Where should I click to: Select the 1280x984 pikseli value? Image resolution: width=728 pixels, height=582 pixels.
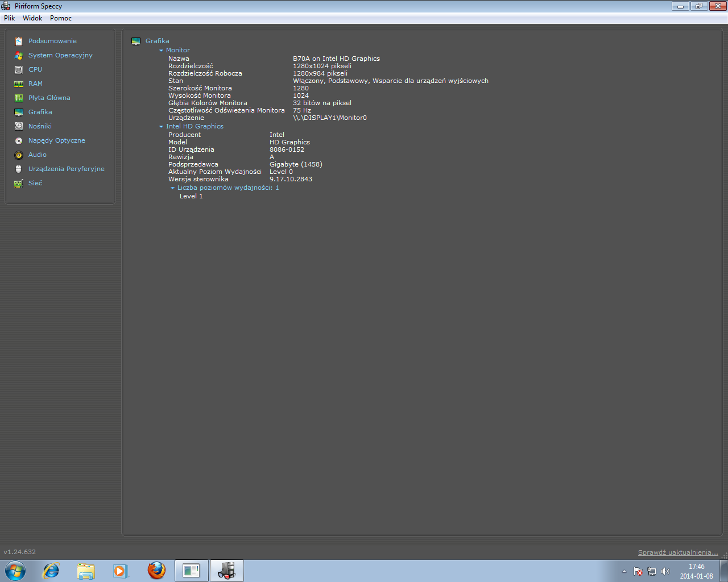320,73
